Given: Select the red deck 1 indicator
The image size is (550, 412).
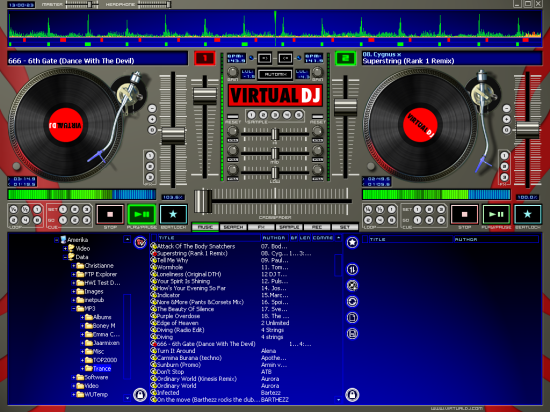Looking at the screenshot, I should 205,58.
